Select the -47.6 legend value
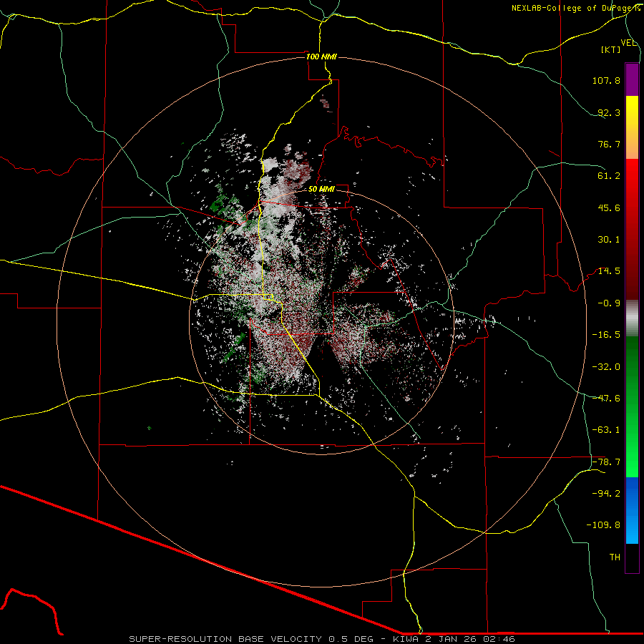This screenshot has height=644, width=644. coord(606,399)
